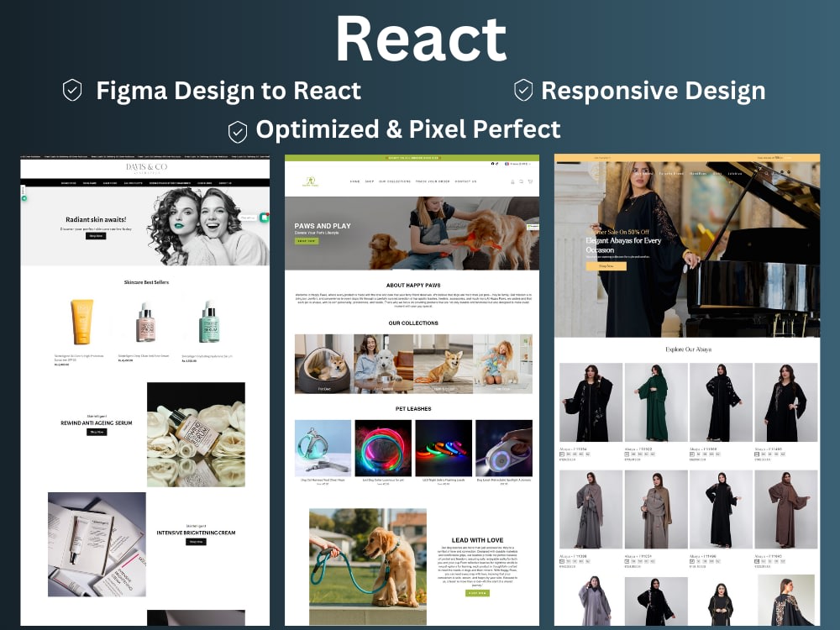This screenshot has width=840, height=630.
Task: Open the collection tile with corgi on rug
Action: click(443, 364)
